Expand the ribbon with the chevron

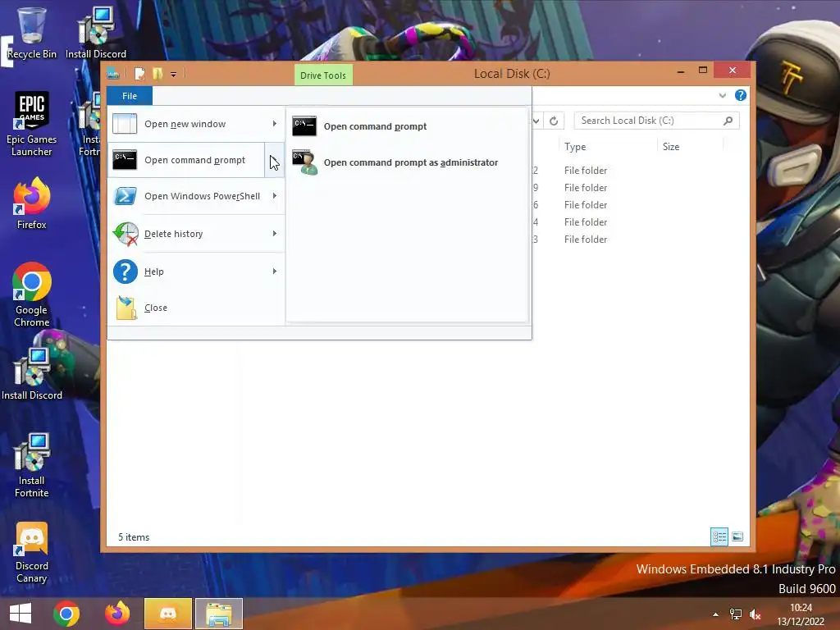pos(722,95)
